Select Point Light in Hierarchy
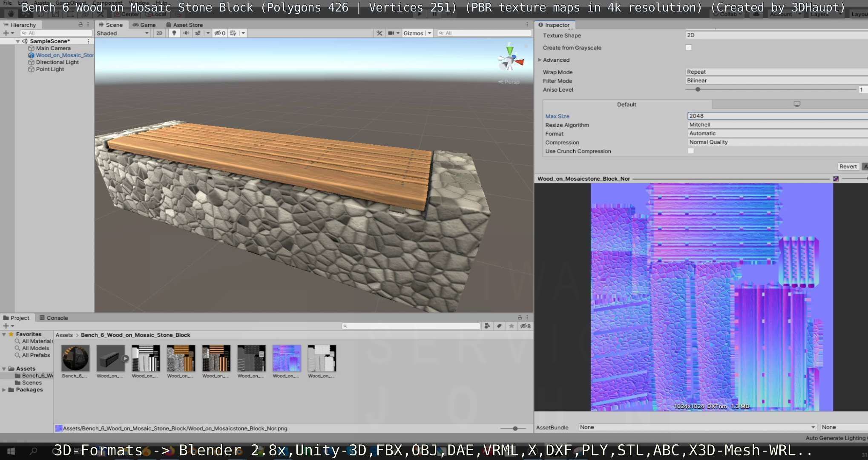 coord(50,69)
